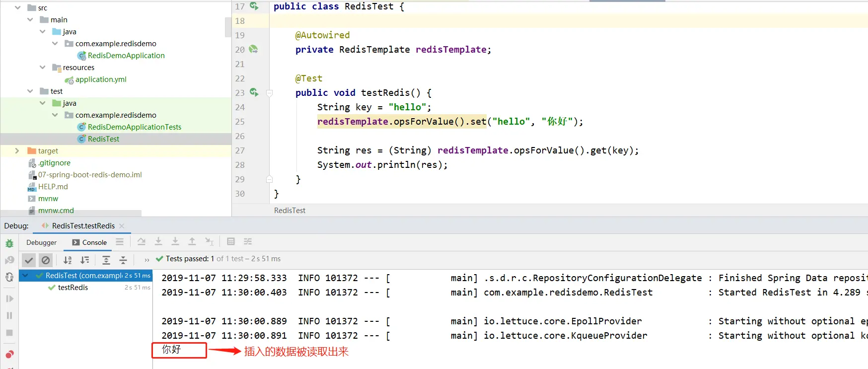Switch to the Console tab
The height and width of the screenshot is (369, 868).
(89, 242)
